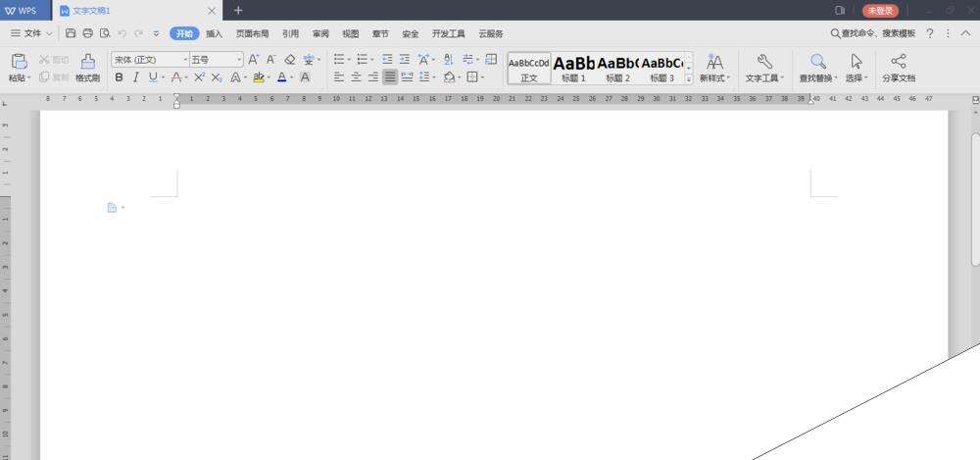Open line spacing dropdown
Viewport: 980px width, 460px height.
pos(434,77)
